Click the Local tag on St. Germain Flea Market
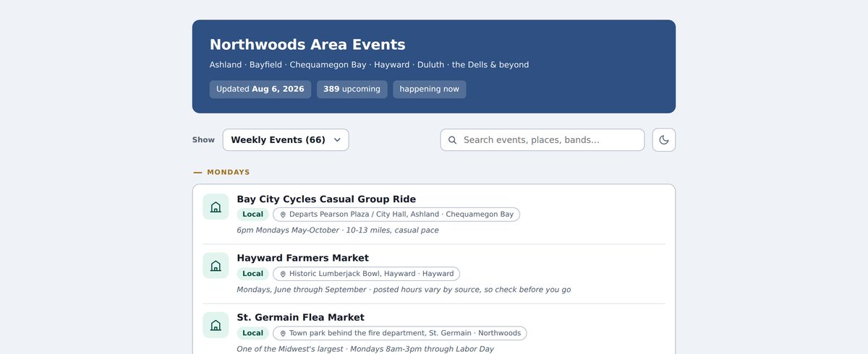The image size is (868, 354). pos(252,333)
